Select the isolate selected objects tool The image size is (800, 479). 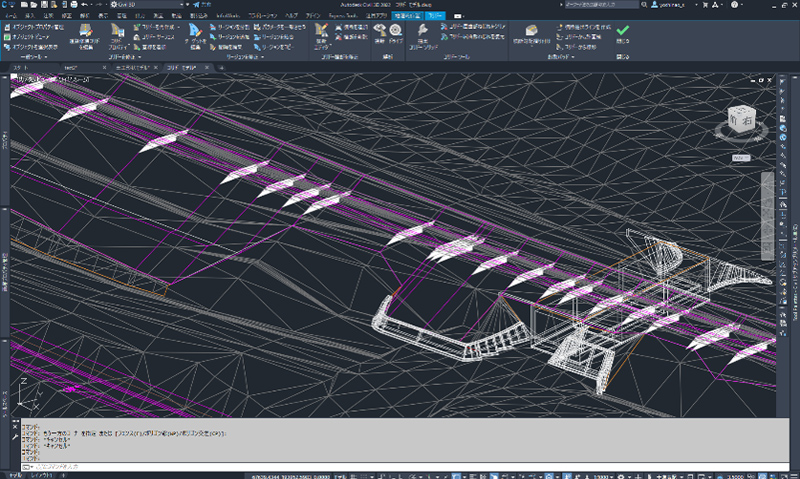[x=31, y=47]
